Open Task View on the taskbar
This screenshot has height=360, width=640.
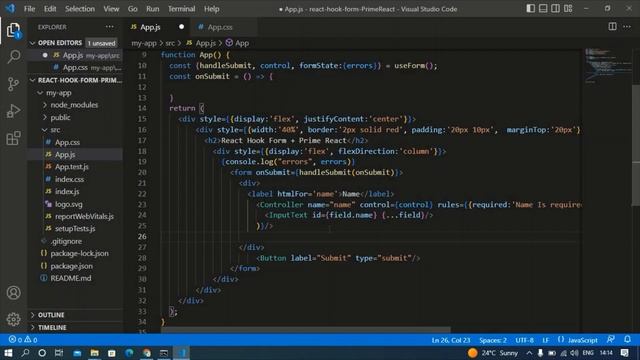[59, 353]
